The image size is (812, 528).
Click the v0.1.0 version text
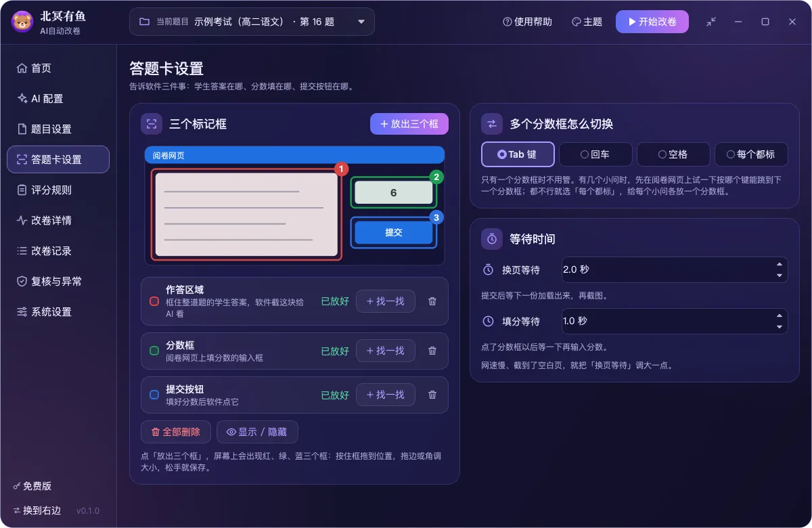88,510
